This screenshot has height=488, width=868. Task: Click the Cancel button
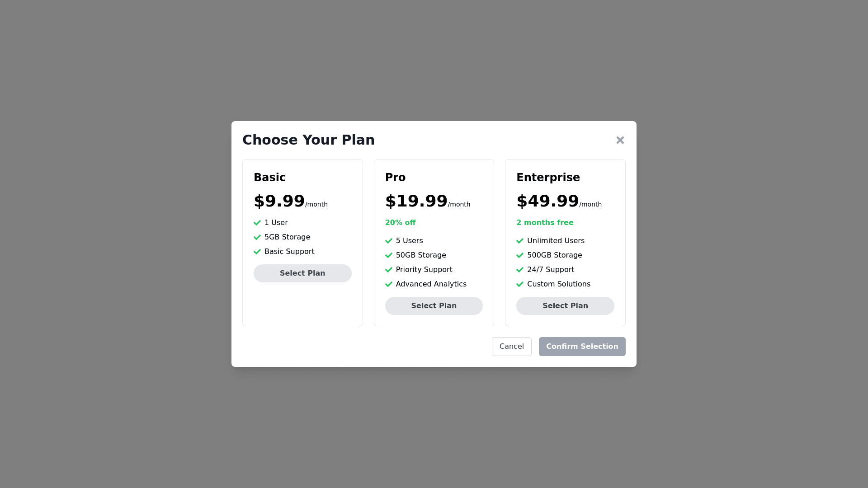pos(511,347)
